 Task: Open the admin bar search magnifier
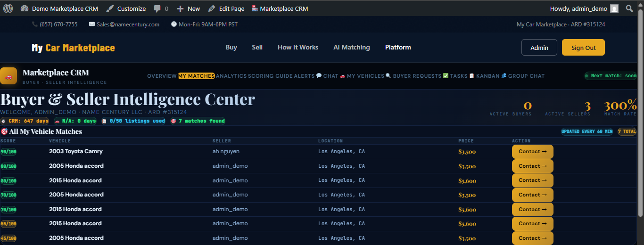[x=629, y=8]
